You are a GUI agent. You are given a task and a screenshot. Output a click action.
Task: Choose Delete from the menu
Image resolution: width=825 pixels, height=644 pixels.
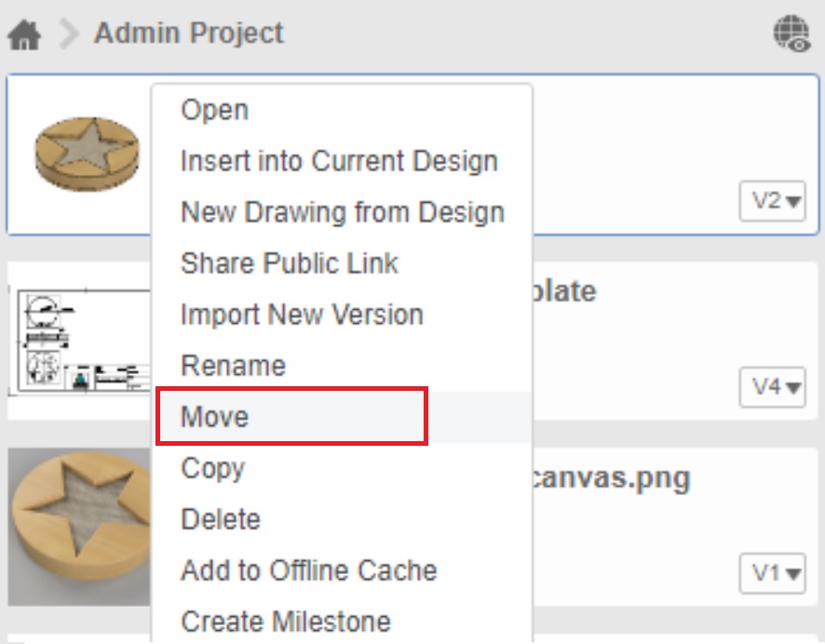[x=222, y=518]
